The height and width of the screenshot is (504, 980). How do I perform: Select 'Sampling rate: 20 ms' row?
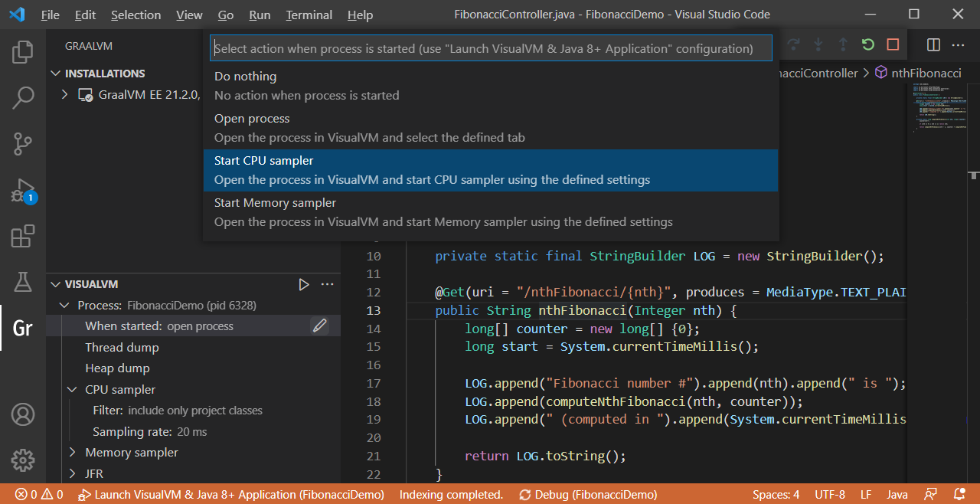pos(193,432)
